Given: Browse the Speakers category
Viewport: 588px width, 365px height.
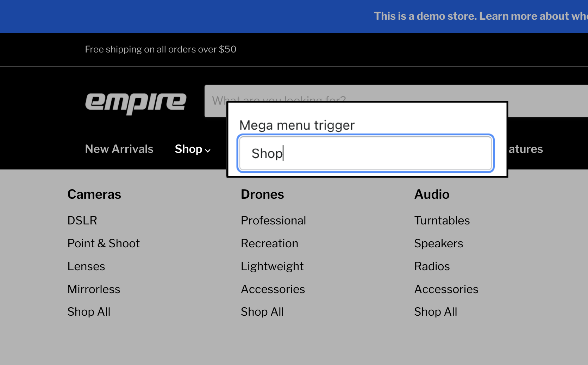Looking at the screenshot, I should tap(438, 243).
